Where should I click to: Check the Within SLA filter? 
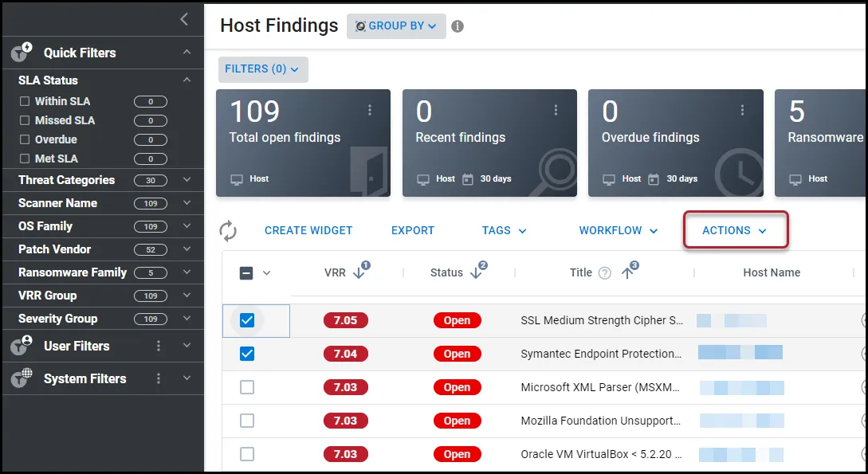click(25, 101)
